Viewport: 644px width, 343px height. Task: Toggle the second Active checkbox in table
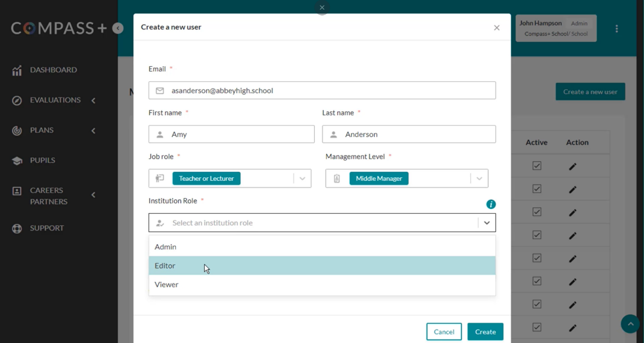(536, 189)
